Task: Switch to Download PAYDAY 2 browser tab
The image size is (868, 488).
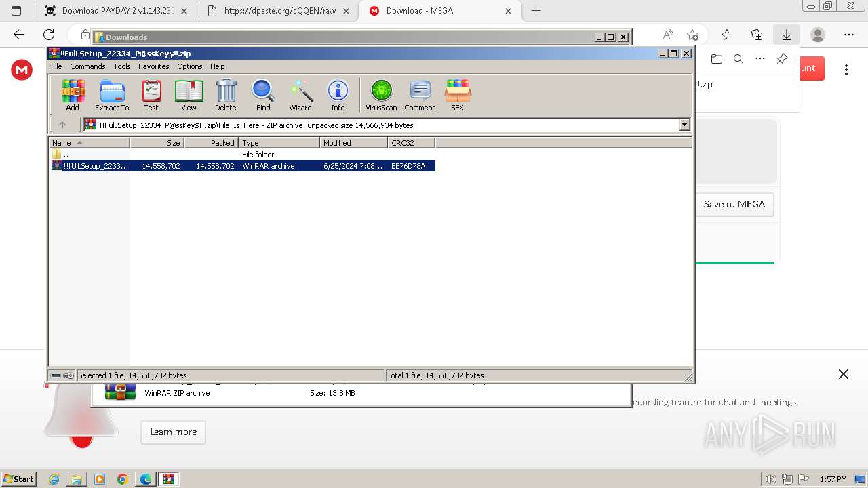Action: pyautogui.click(x=115, y=11)
